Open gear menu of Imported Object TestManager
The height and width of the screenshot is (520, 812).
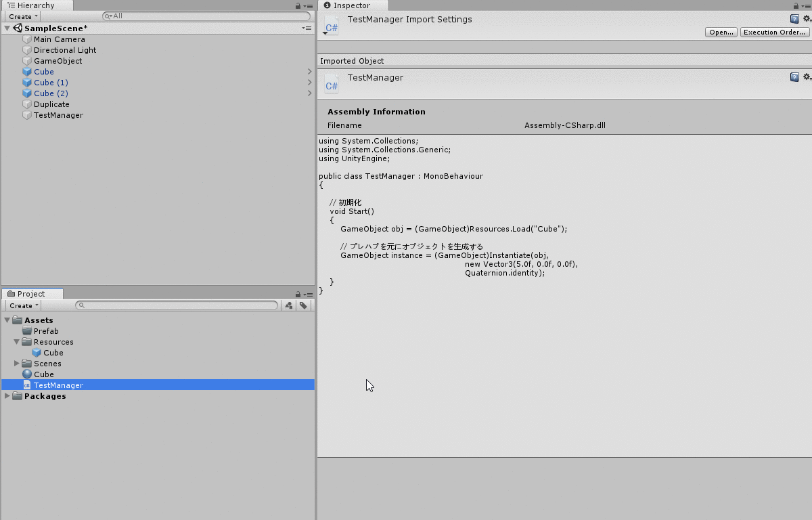point(806,77)
